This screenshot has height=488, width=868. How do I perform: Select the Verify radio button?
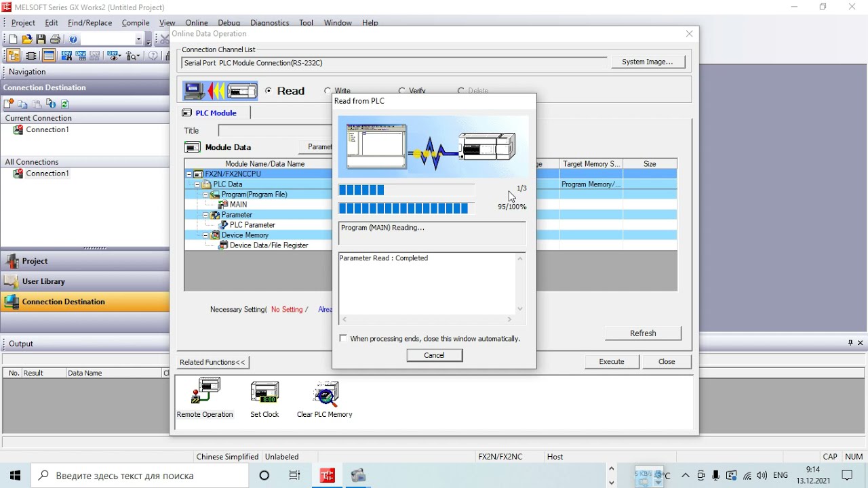[x=402, y=91]
